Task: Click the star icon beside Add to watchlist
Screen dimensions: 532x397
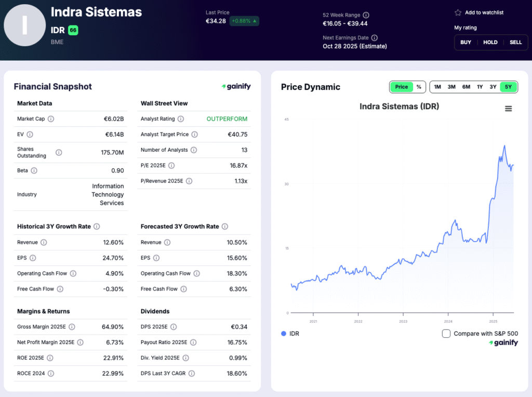Action: coord(458,12)
